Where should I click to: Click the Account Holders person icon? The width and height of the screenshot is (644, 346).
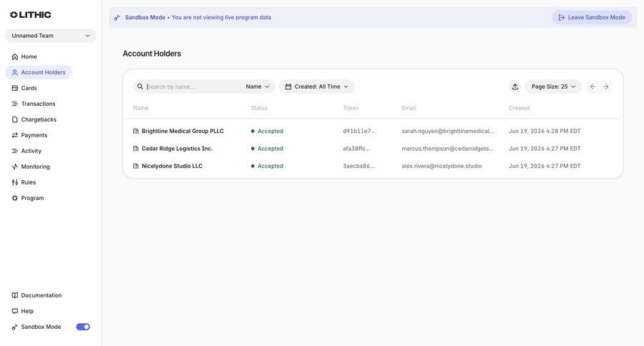[15, 72]
